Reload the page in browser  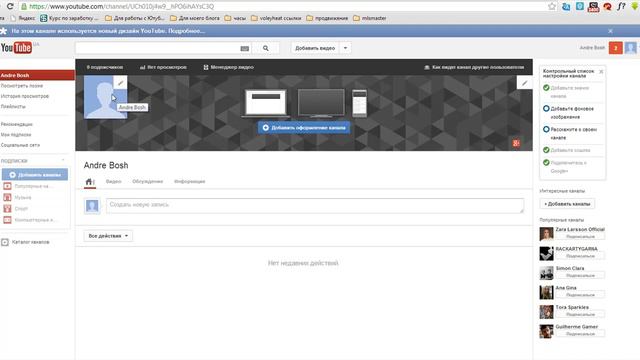pyautogui.click(x=10, y=6)
